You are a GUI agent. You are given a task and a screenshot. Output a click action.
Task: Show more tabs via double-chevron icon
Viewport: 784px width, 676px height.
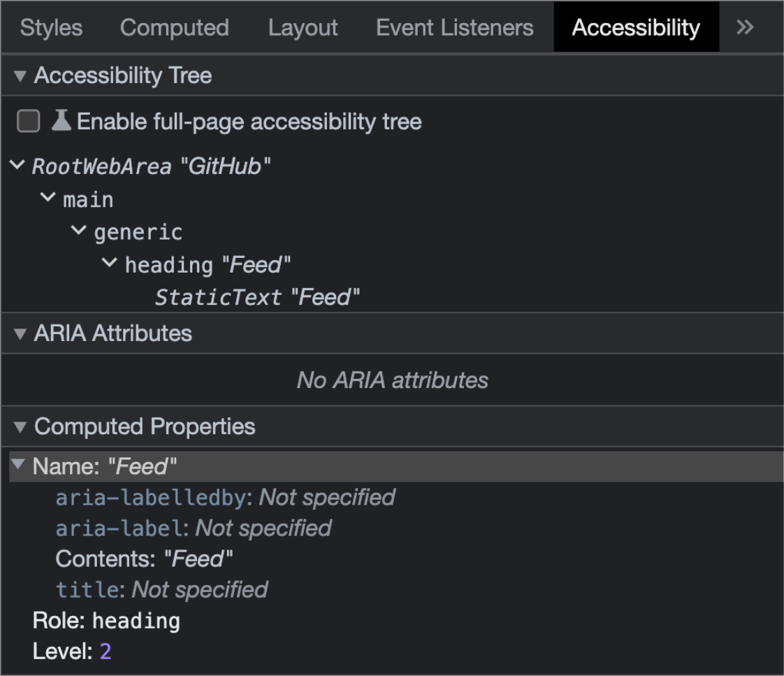[745, 27]
